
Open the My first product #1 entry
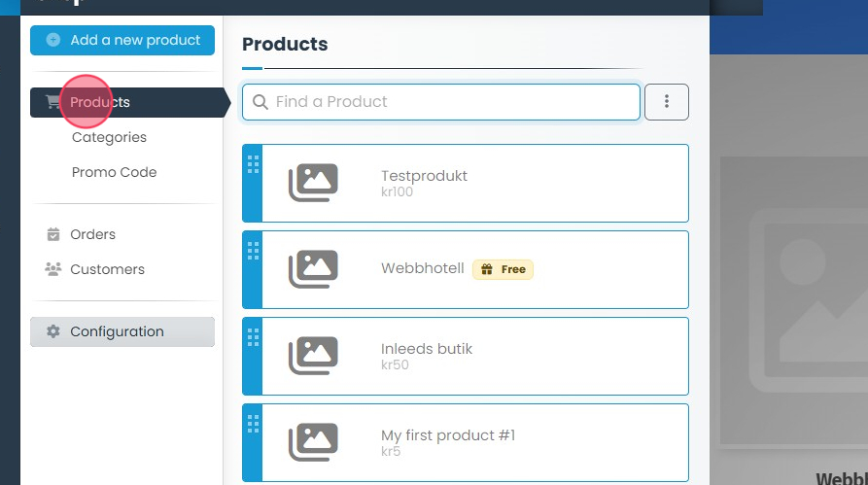point(448,435)
